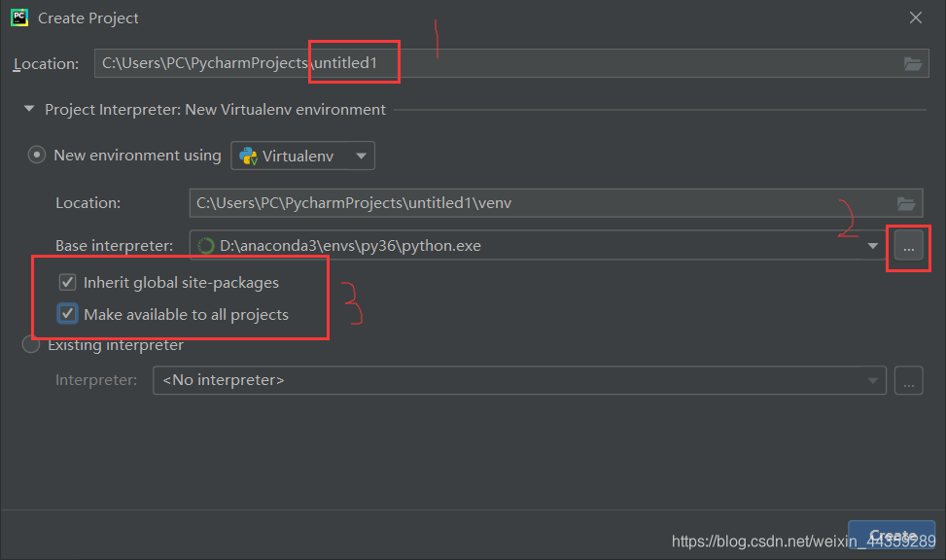Browse for existing Interpreter with ellipsis button
946x560 pixels.
909,380
